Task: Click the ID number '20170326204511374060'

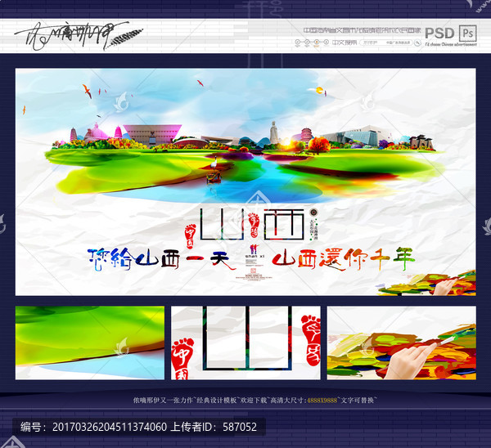Action: pyautogui.click(x=110, y=427)
